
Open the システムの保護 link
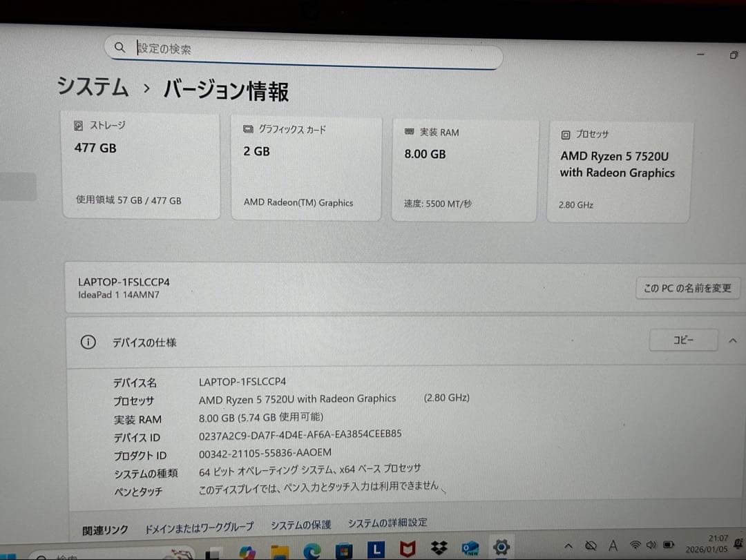tap(302, 525)
